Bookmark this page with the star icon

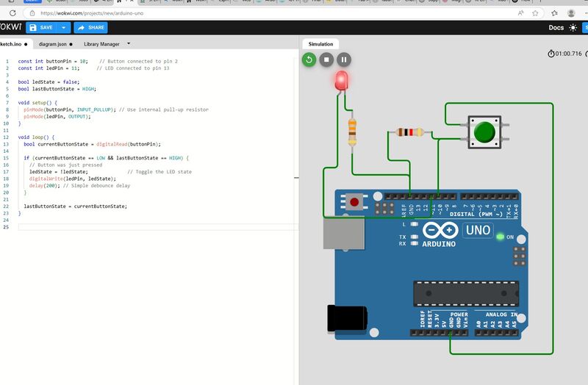[x=535, y=13]
